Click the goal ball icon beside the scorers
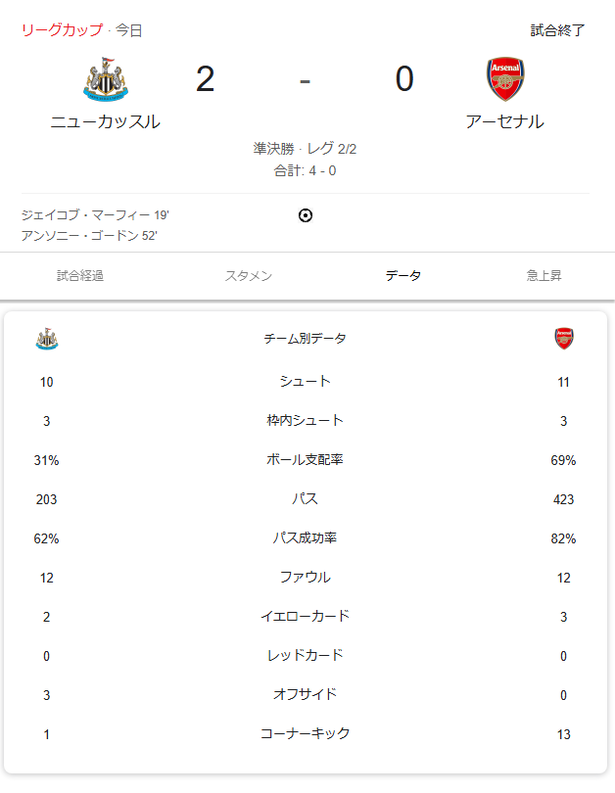 click(305, 215)
